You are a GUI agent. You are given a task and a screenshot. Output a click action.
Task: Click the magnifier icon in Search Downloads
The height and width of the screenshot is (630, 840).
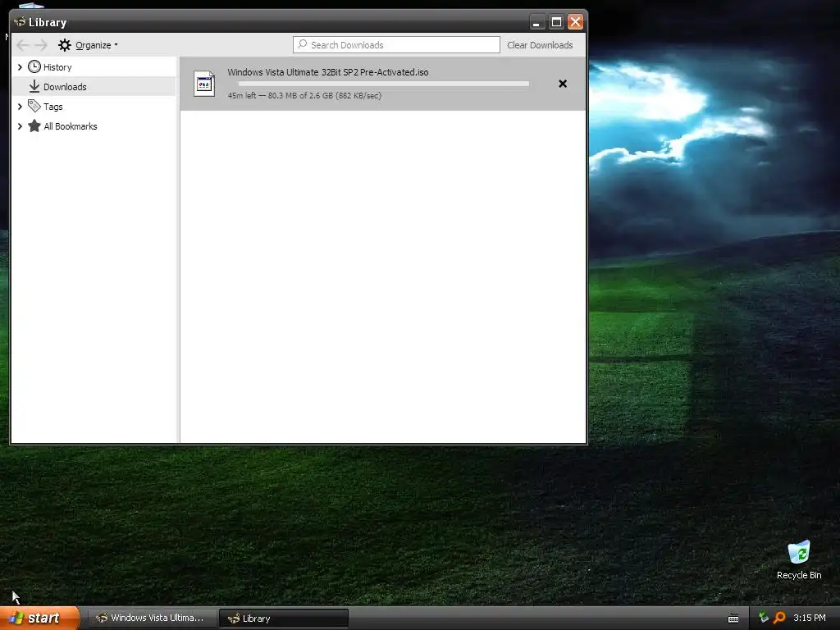303,44
